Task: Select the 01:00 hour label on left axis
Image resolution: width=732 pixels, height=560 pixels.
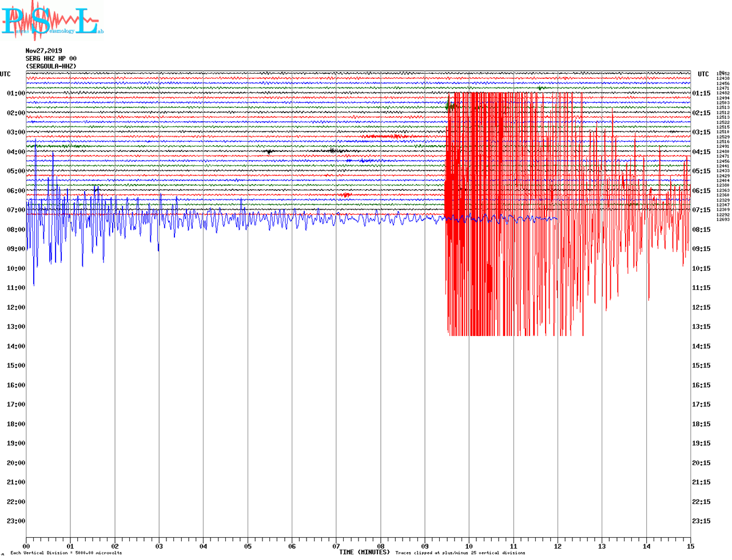Action: point(16,93)
